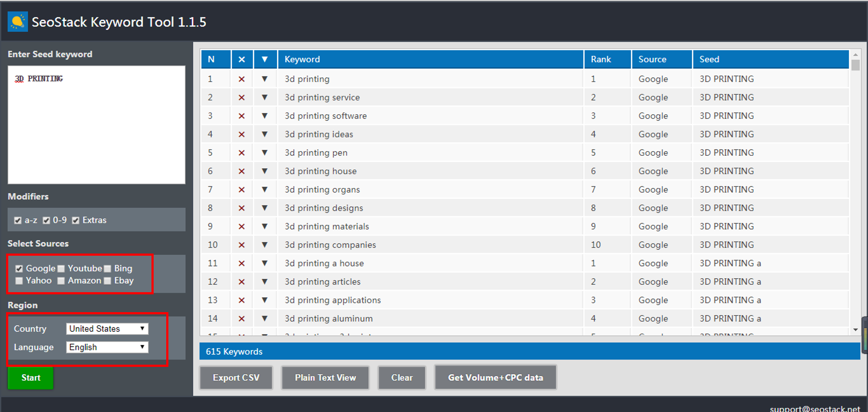Remove '3d printing companies' using its X icon
This screenshot has width=868, height=412.
tap(242, 245)
